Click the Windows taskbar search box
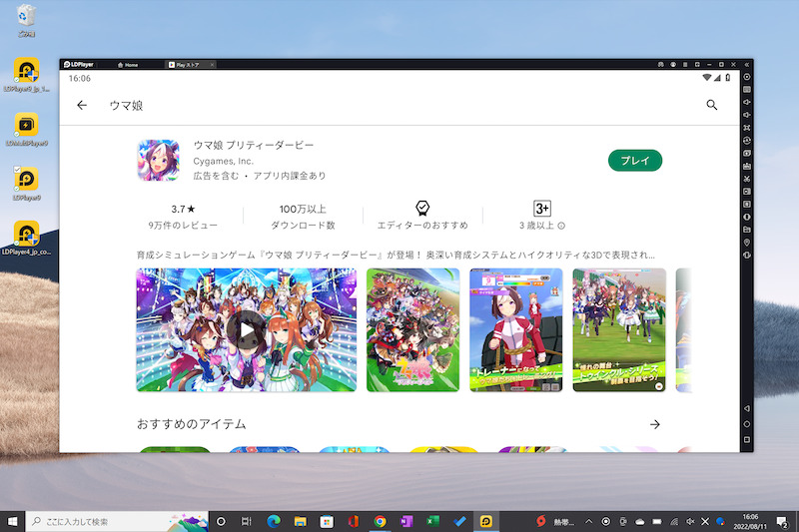799x532 pixels. point(115,521)
